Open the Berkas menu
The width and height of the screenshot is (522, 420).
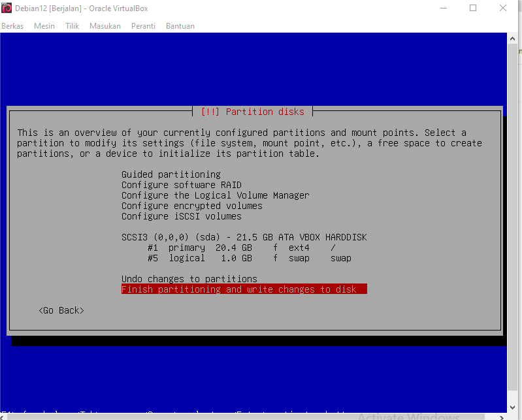click(x=12, y=26)
